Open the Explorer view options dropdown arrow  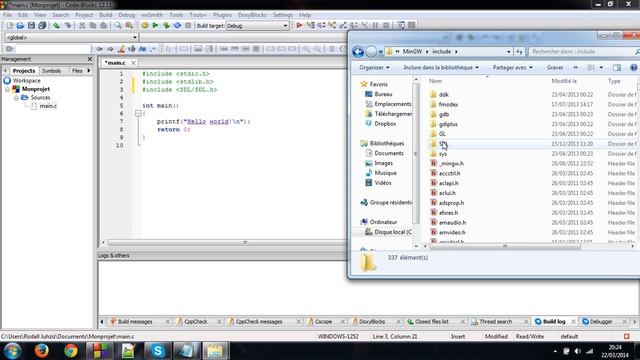tap(601, 67)
